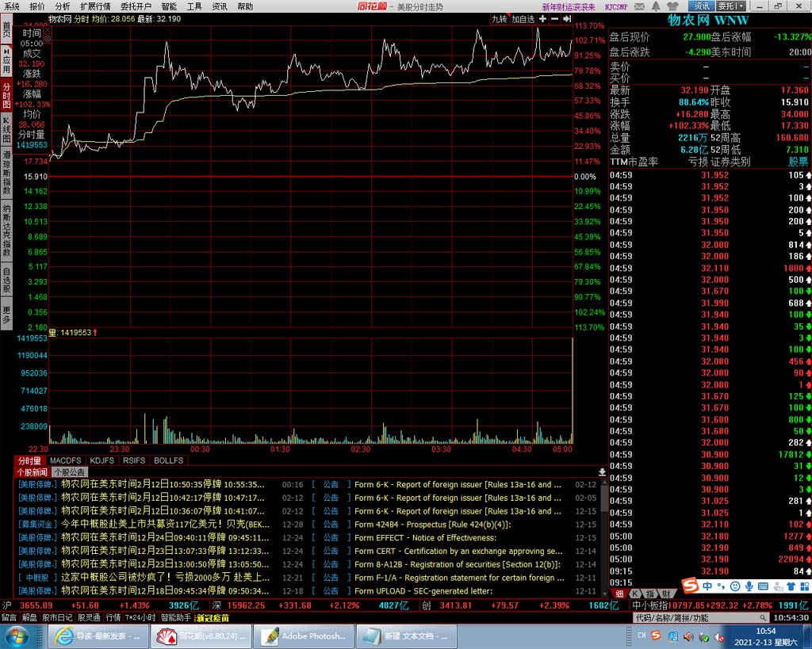This screenshot has height=649, width=812.
Task: Click the magnifier icon in the code search box
Action: pos(762,618)
